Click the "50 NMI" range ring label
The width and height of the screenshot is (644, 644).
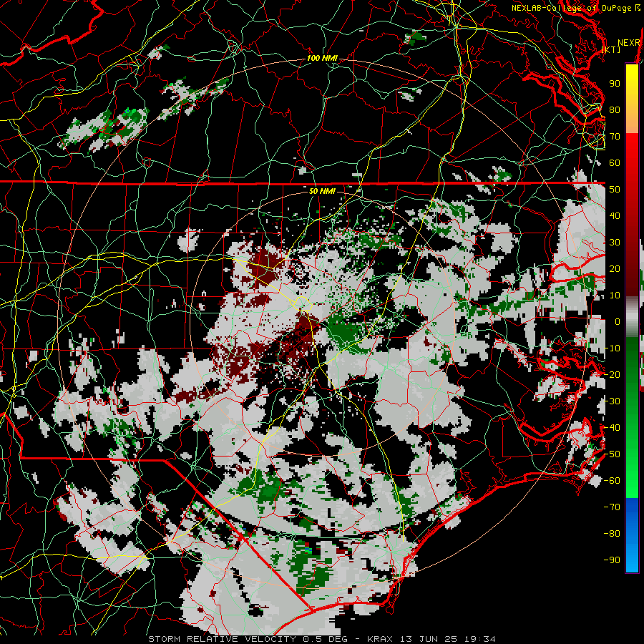pos(321,191)
